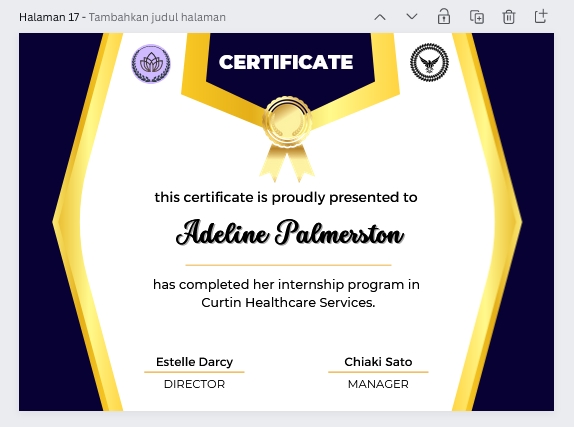Select the 'Estelle Darcy' signature name
Viewport: 574px width, 427px height.
(x=194, y=362)
